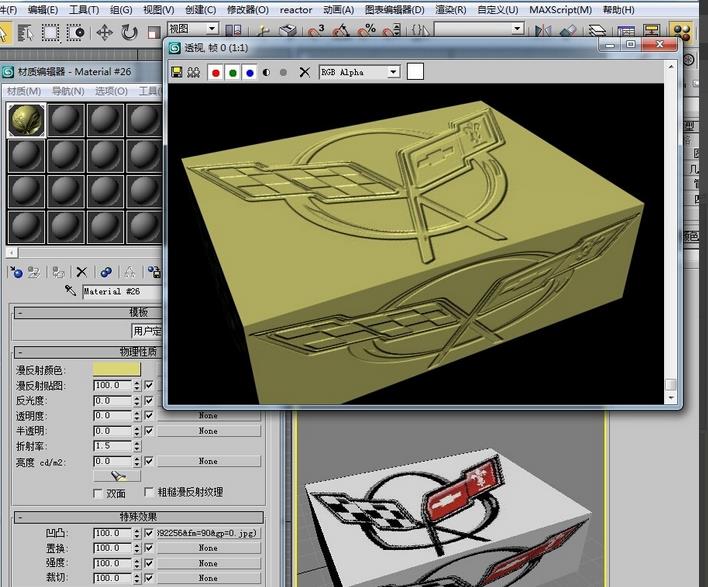This screenshot has height=587, width=708.
Task: Open the 创建(C) menu
Action: 200,9
